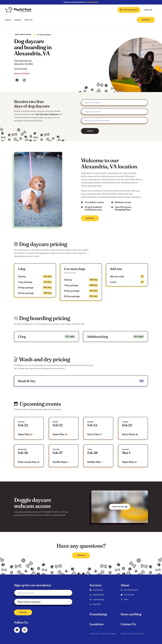Select Daycare in the navigation bar

point(8,20)
